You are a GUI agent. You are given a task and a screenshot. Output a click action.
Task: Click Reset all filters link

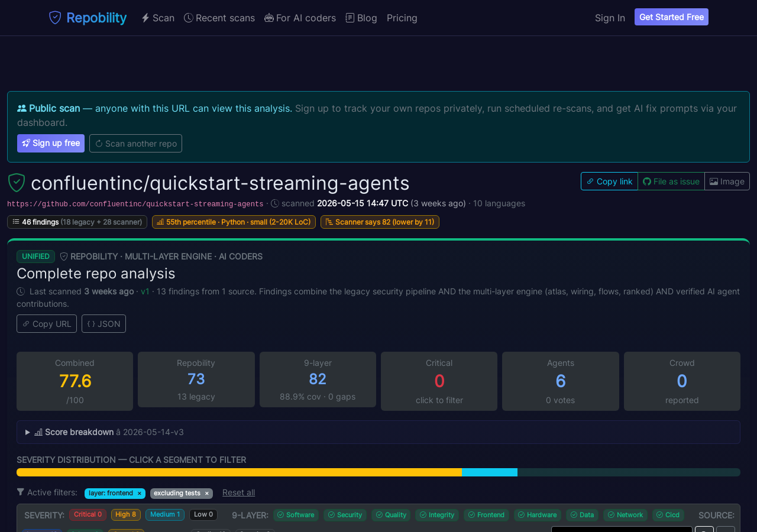[239, 492]
